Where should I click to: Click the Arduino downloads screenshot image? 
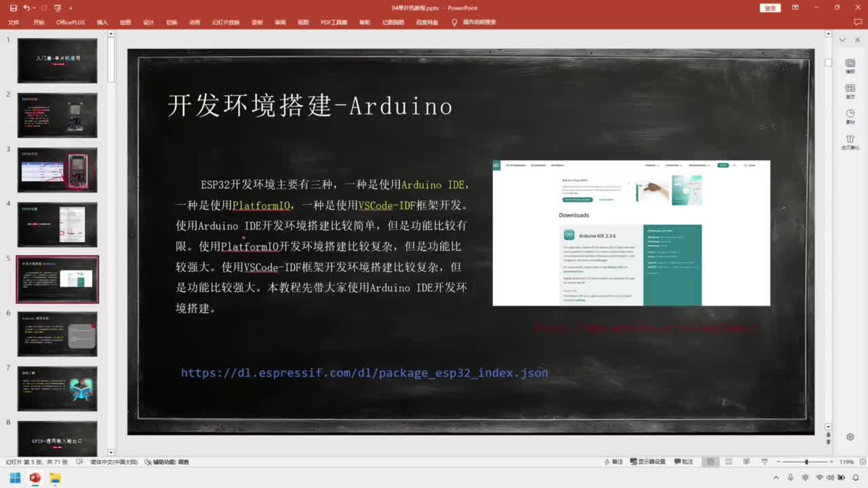(x=631, y=233)
